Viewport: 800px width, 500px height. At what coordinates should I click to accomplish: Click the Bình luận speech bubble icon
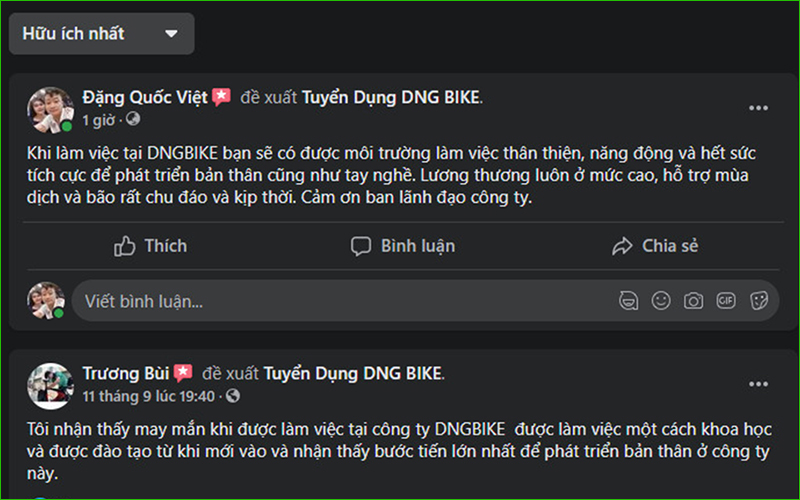[361, 246]
